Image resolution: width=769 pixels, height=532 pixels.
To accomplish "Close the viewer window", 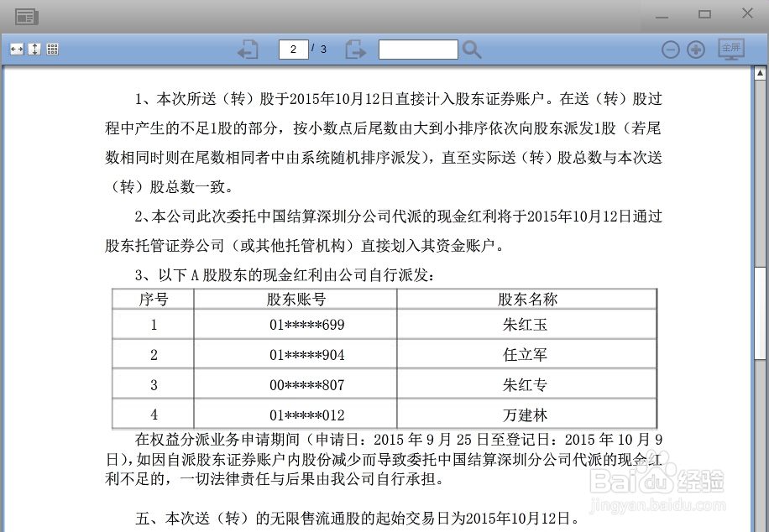I will (x=747, y=13).
